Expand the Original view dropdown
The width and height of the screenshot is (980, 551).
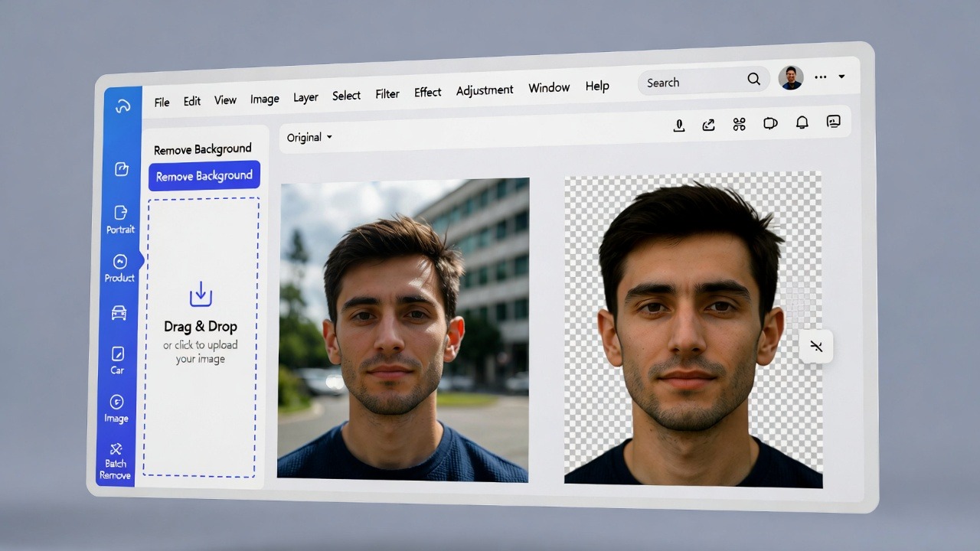[x=309, y=138]
